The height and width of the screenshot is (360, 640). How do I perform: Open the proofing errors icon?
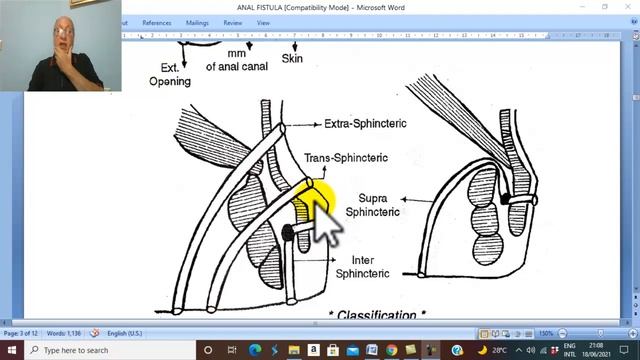[x=95, y=333]
